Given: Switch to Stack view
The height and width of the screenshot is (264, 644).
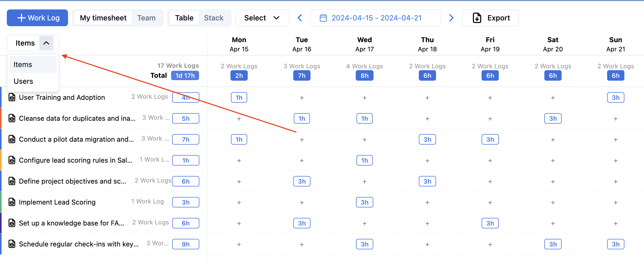Looking at the screenshot, I should [x=213, y=18].
